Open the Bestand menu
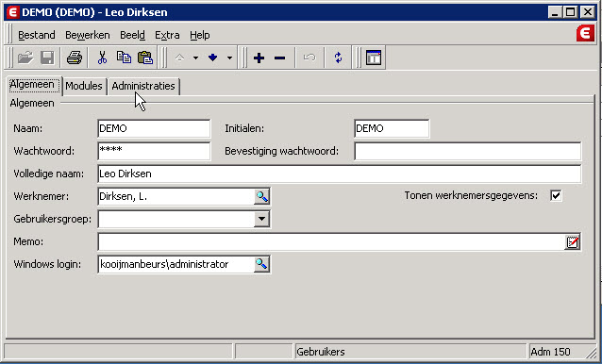Image resolution: width=602 pixels, height=364 pixels. (37, 35)
